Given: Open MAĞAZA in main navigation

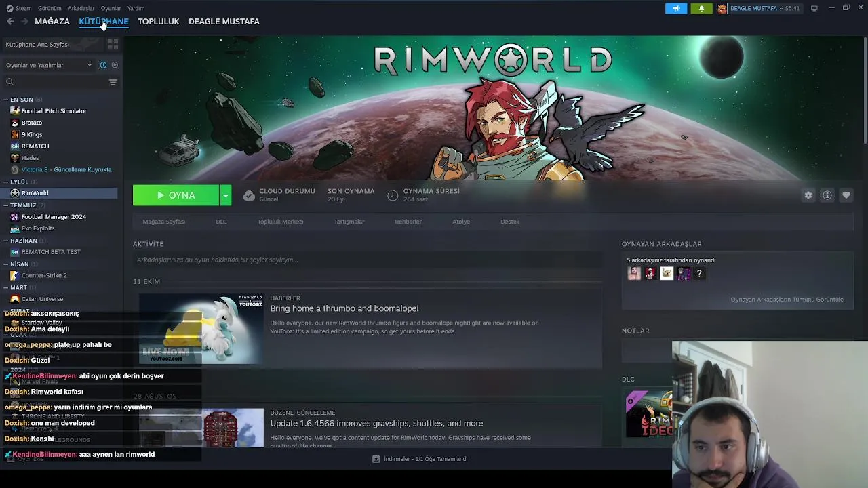Looking at the screenshot, I should [x=52, y=22].
